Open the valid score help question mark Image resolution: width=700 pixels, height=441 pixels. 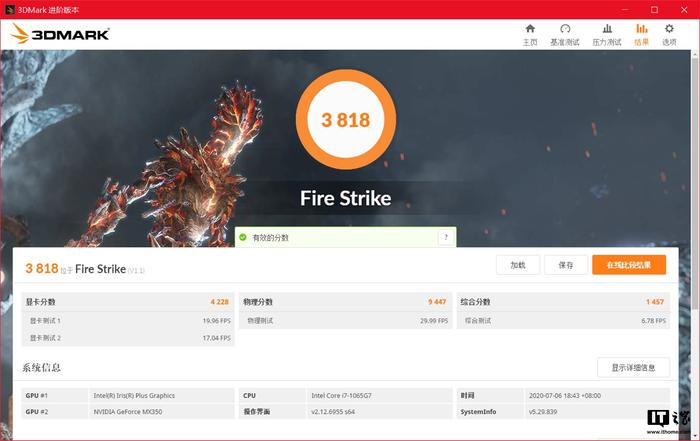tap(446, 237)
